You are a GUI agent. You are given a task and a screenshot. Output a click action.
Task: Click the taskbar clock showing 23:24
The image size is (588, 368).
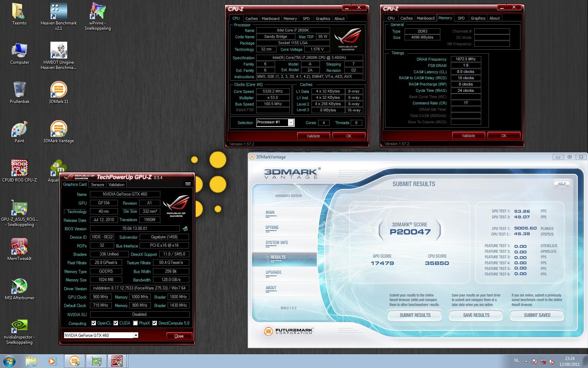569,361
